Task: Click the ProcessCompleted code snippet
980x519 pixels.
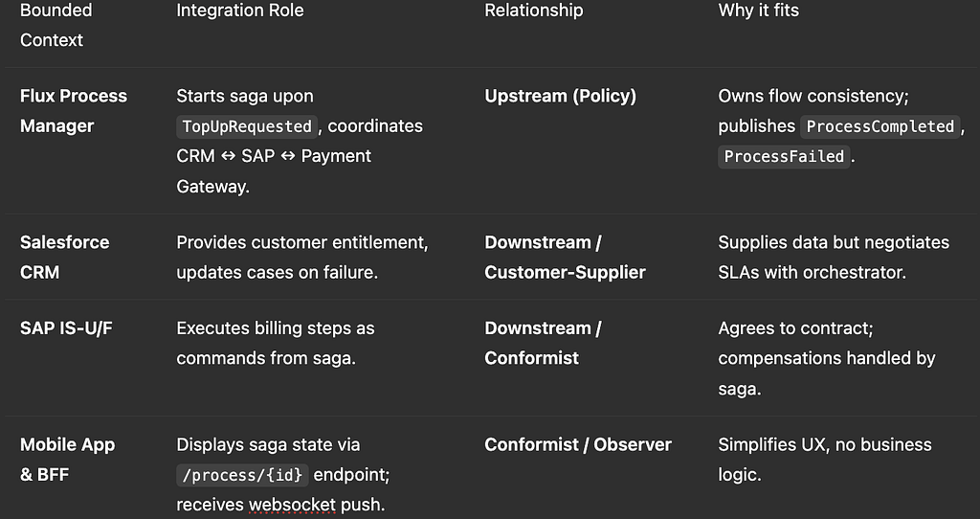Action: pyautogui.click(x=880, y=126)
